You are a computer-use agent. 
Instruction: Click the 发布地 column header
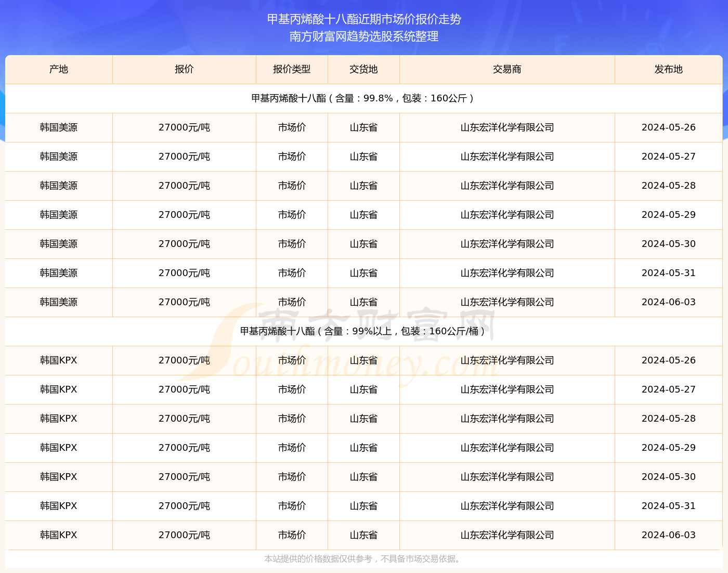[669, 69]
